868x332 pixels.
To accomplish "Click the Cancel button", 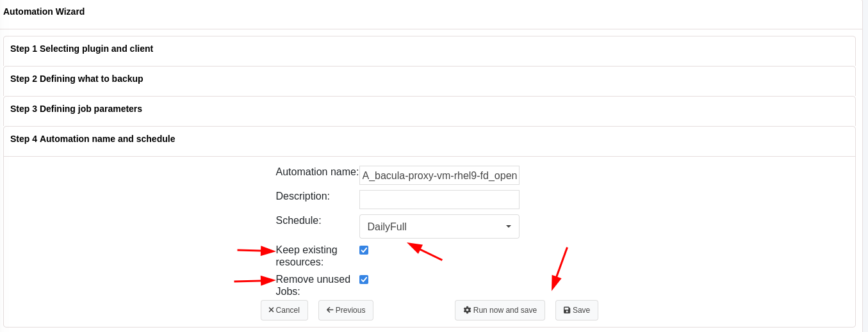I will (x=284, y=310).
